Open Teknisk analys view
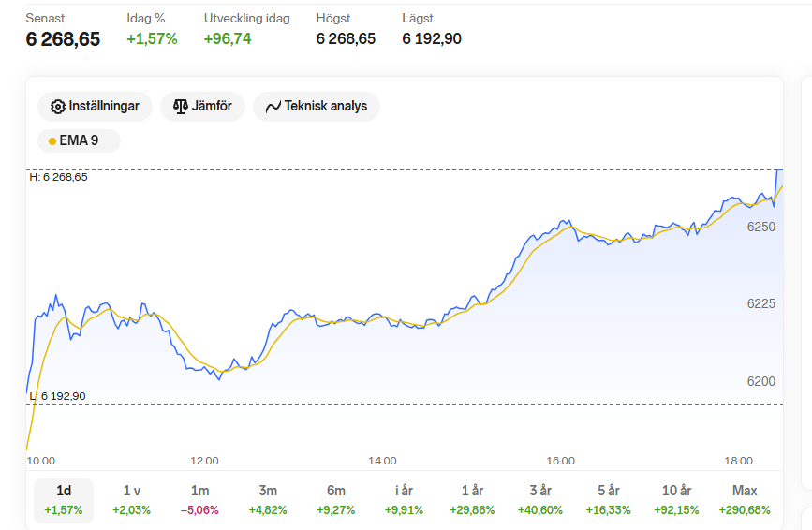 (x=317, y=107)
